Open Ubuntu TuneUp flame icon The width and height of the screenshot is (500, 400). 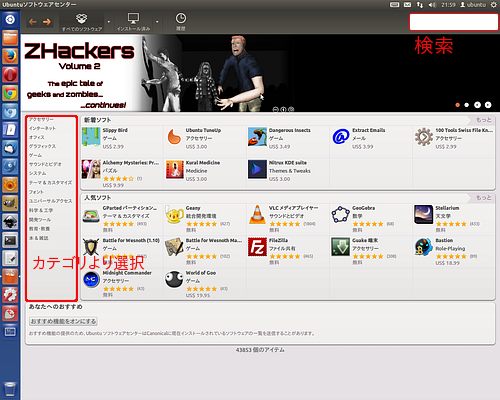pos(174,136)
